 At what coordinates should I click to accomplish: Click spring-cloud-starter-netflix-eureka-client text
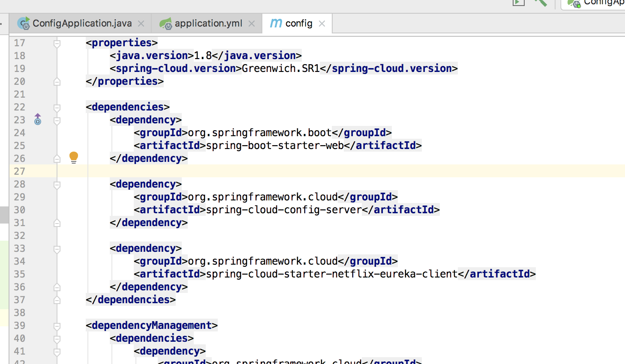(332, 274)
